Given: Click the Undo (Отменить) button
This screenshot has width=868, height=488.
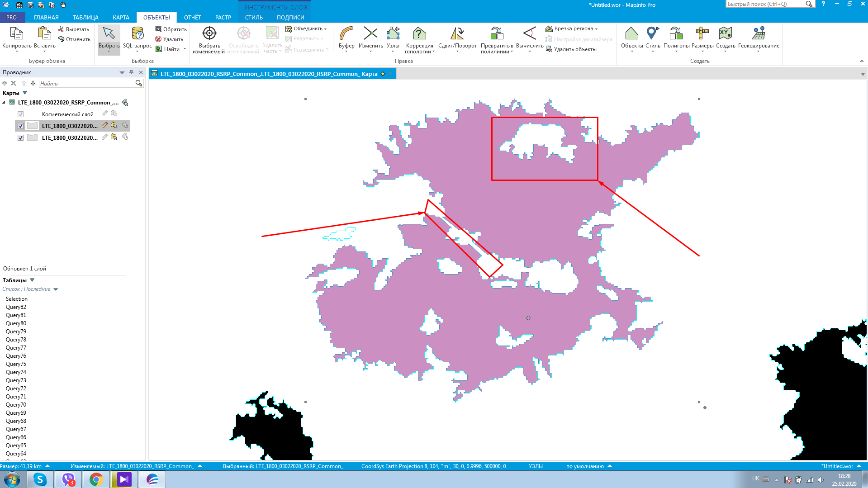Looking at the screenshot, I should 74,39.
